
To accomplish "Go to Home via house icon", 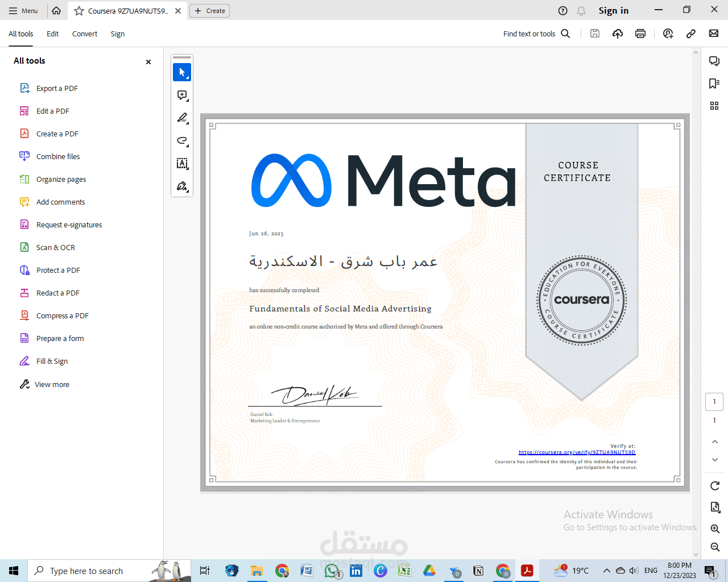I will [56, 10].
